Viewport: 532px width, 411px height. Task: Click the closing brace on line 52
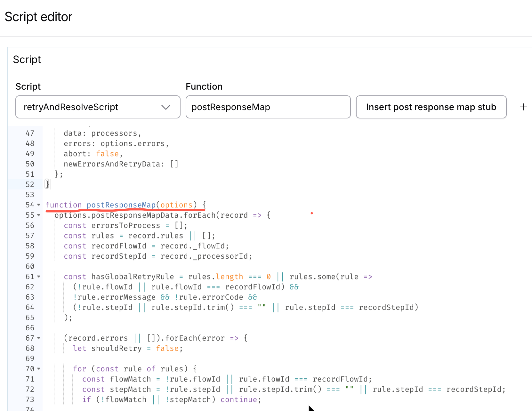47,184
